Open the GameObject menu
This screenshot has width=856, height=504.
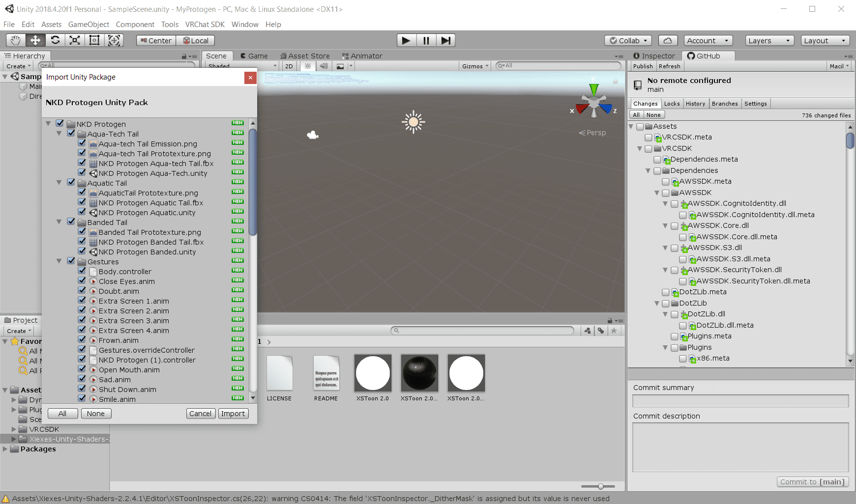point(89,25)
